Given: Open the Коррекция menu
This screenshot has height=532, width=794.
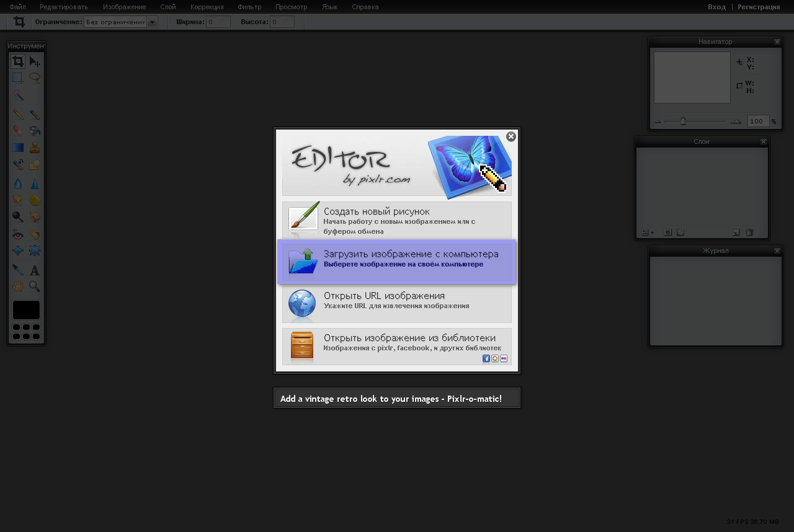Looking at the screenshot, I should click(207, 7).
